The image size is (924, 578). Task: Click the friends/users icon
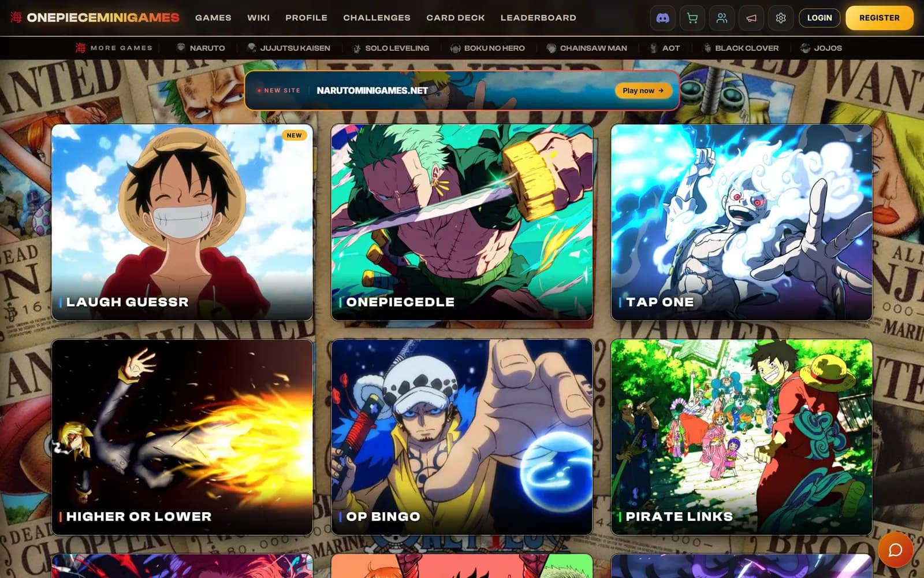pos(722,18)
